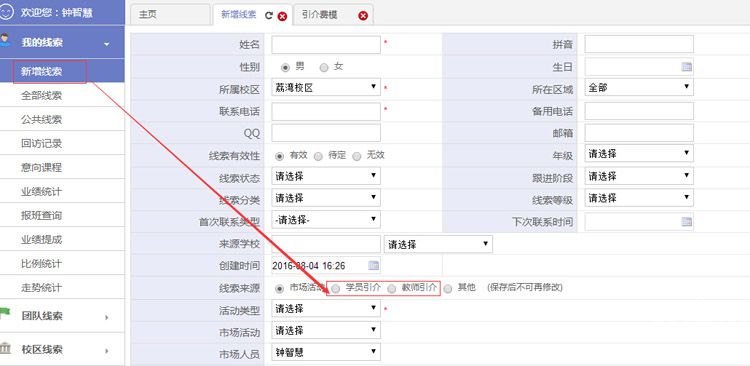
Task: Open 比例统计 in the sidebar
Action: pyautogui.click(x=62, y=263)
